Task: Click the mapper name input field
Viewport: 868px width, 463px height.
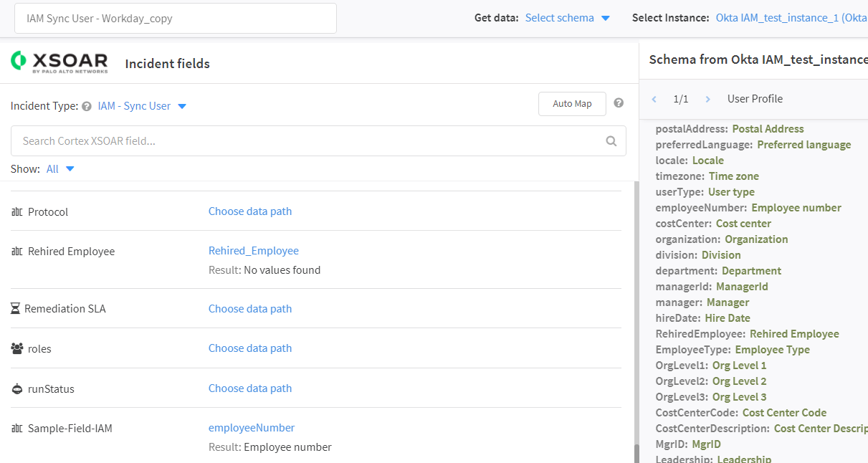Action: pyautogui.click(x=176, y=18)
